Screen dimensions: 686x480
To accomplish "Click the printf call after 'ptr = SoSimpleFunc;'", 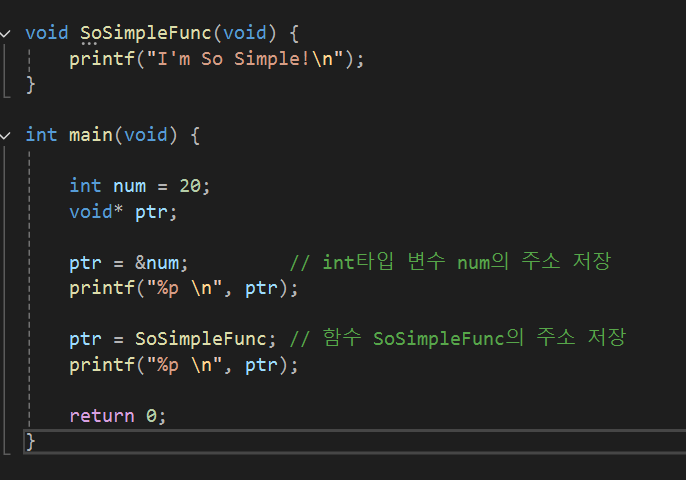I will 184,365.
